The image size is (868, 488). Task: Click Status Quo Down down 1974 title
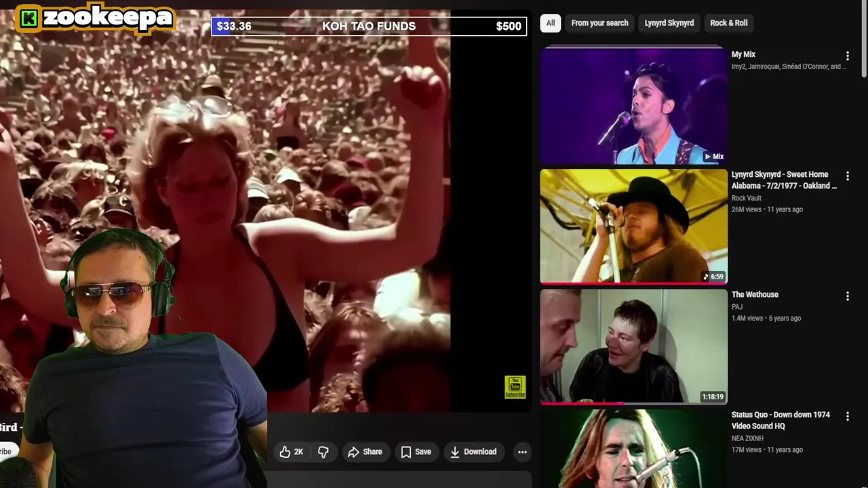coord(781,420)
